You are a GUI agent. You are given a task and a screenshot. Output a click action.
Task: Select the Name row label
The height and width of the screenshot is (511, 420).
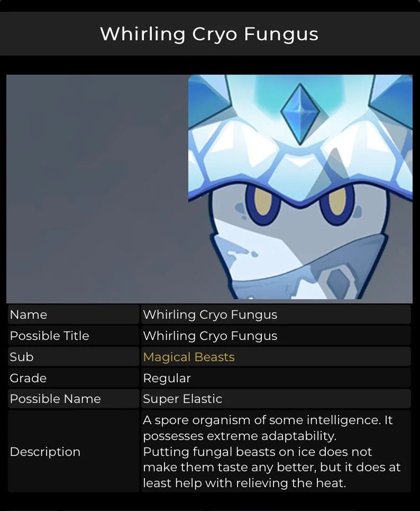[x=29, y=315]
